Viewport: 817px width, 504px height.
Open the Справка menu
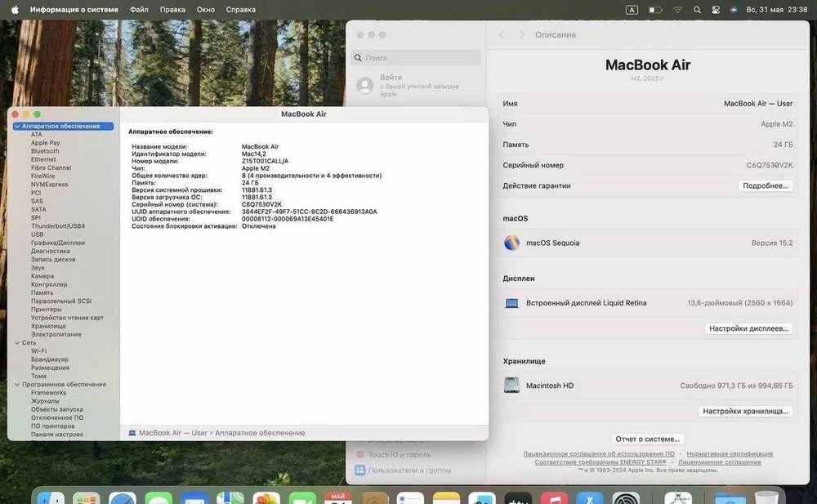pyautogui.click(x=241, y=9)
